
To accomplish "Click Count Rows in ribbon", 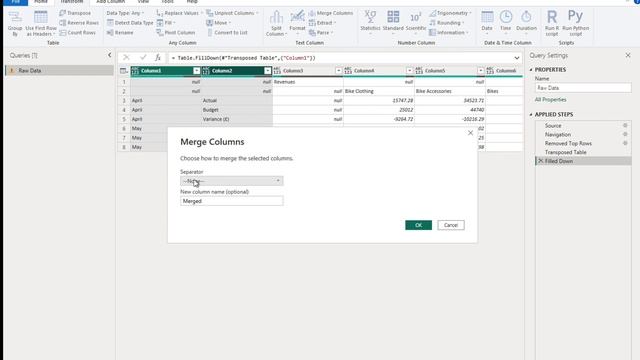I will [x=78, y=33].
